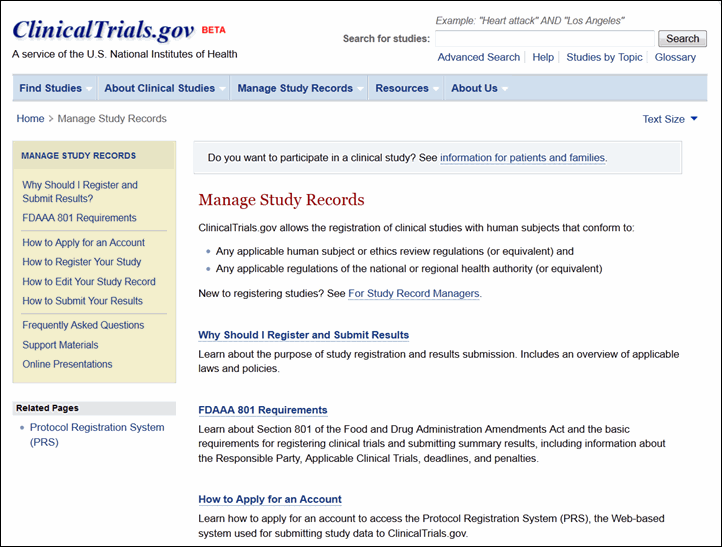Open sidebar How to Submit Your Results
The height and width of the screenshot is (547, 722).
pyautogui.click(x=82, y=301)
